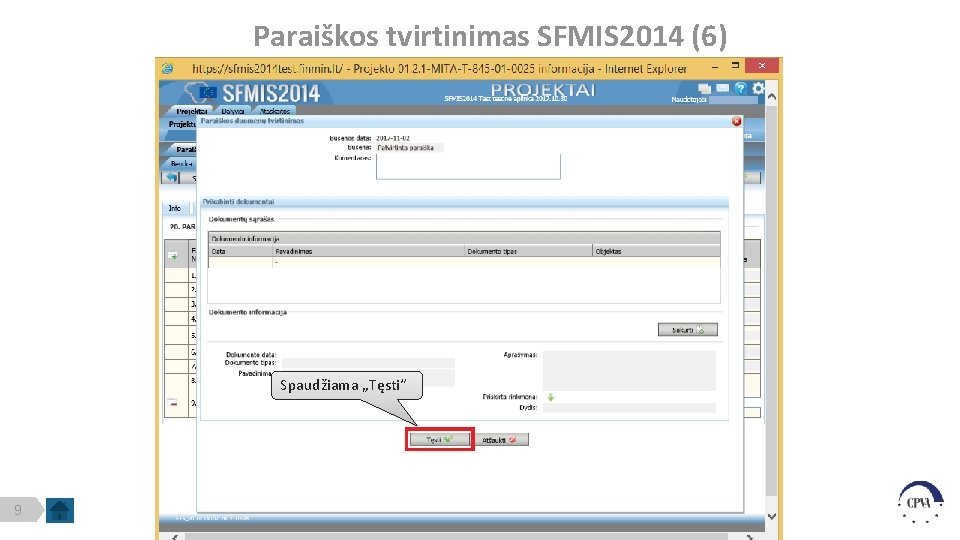Click the Tęsti button
The image size is (960, 540).
click(x=440, y=440)
